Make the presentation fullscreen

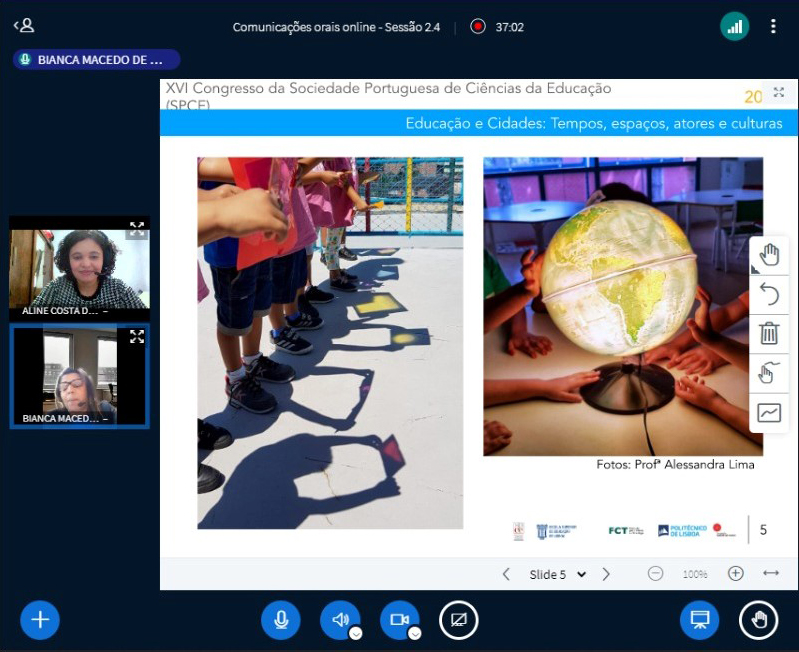[779, 93]
